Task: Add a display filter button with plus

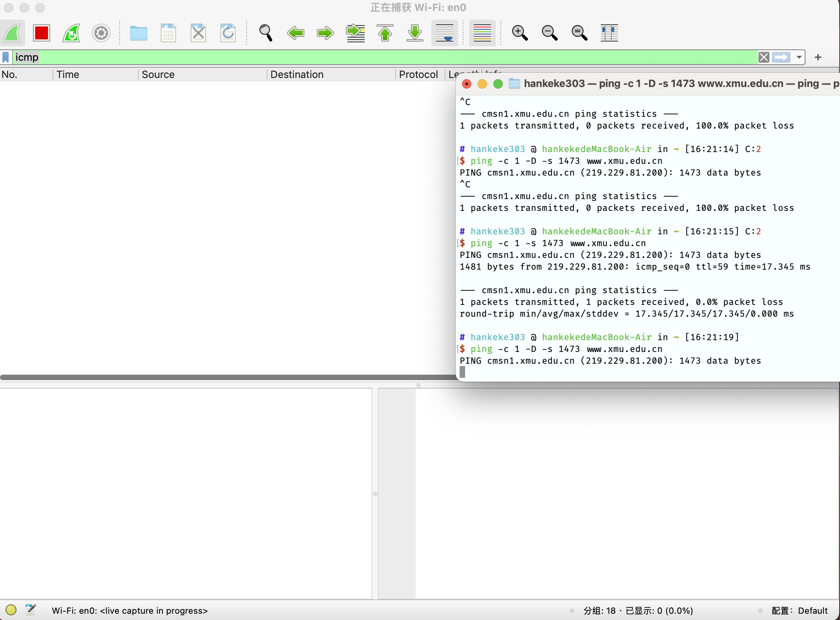Action: tap(818, 57)
